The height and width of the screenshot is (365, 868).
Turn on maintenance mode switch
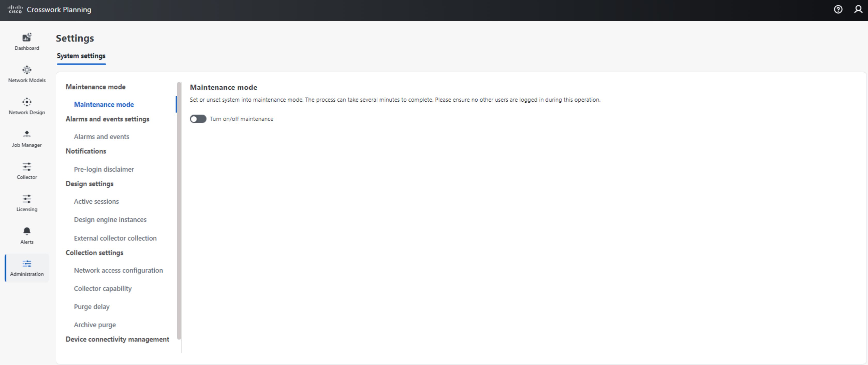198,119
